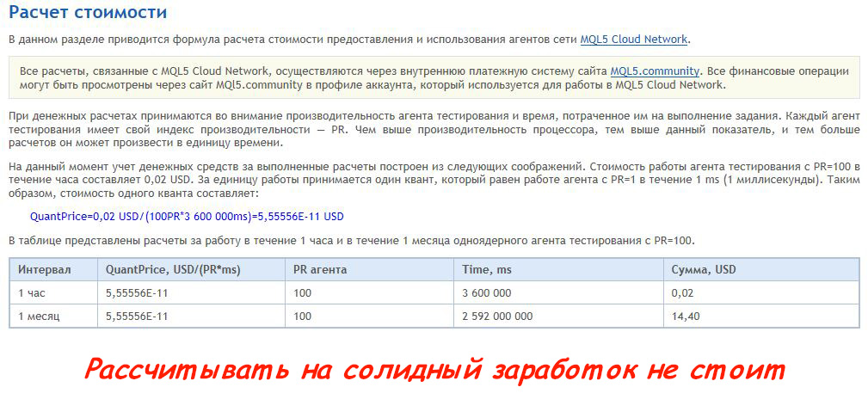Click the '2 592 000 000' time cell
This screenshot has height=418, width=868.
pos(558,317)
